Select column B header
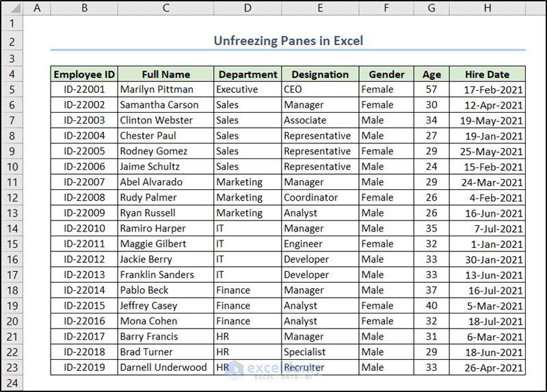This screenshot has height=392, width=547. 83,8
